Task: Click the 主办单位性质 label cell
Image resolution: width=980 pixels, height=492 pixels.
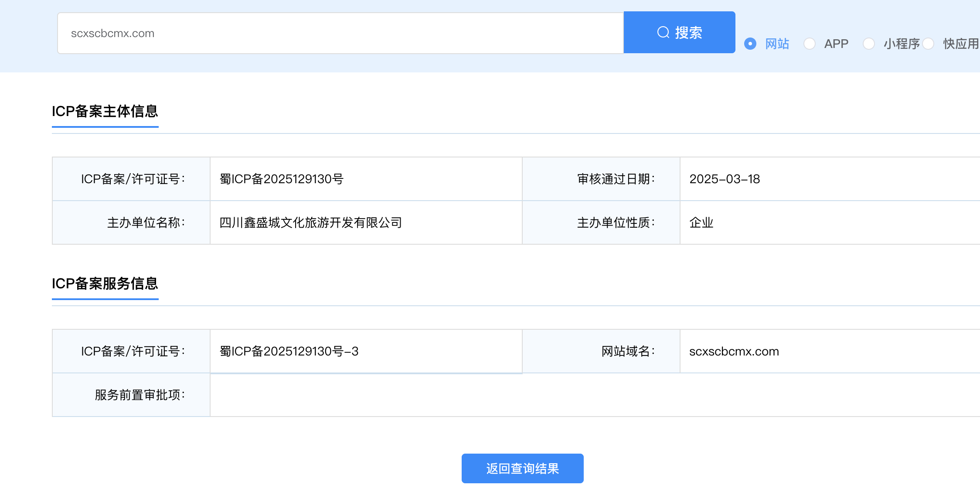Action: (x=601, y=222)
